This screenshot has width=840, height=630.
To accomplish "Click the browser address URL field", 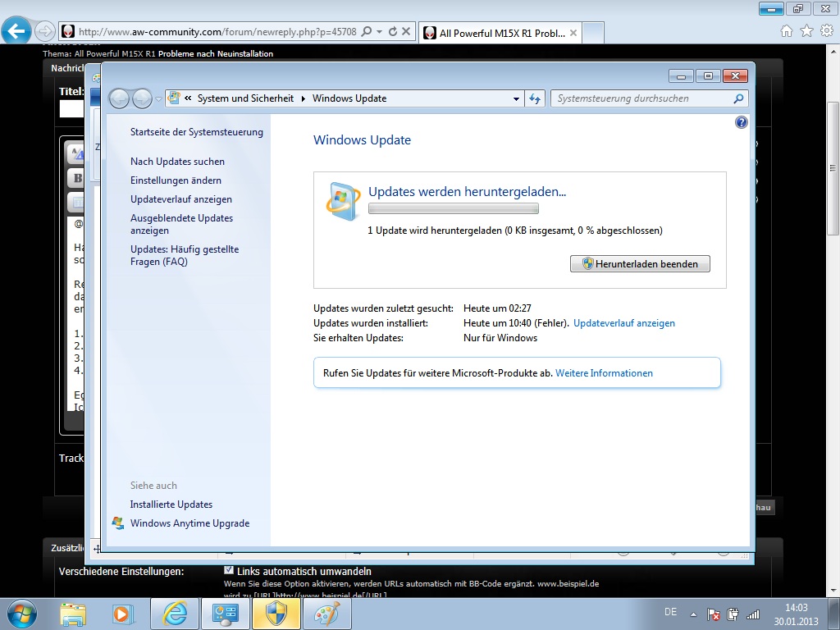I will click(217, 32).
